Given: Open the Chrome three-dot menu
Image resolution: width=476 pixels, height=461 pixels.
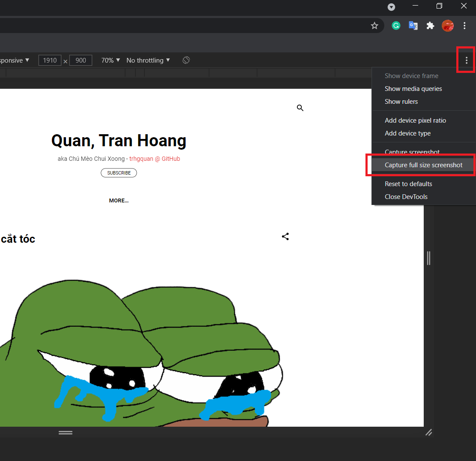Looking at the screenshot, I should click(464, 26).
